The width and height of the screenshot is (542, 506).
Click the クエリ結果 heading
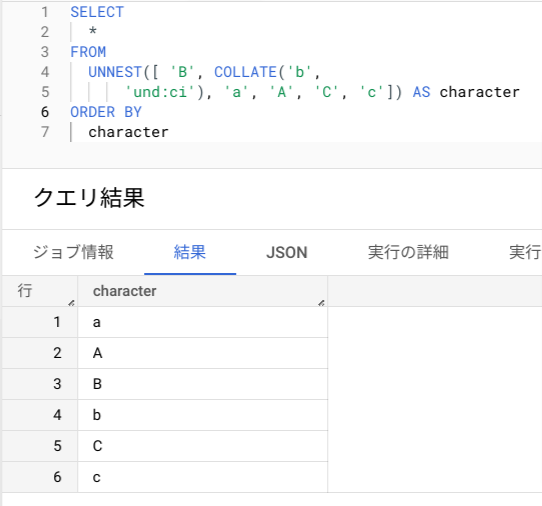[x=89, y=198]
